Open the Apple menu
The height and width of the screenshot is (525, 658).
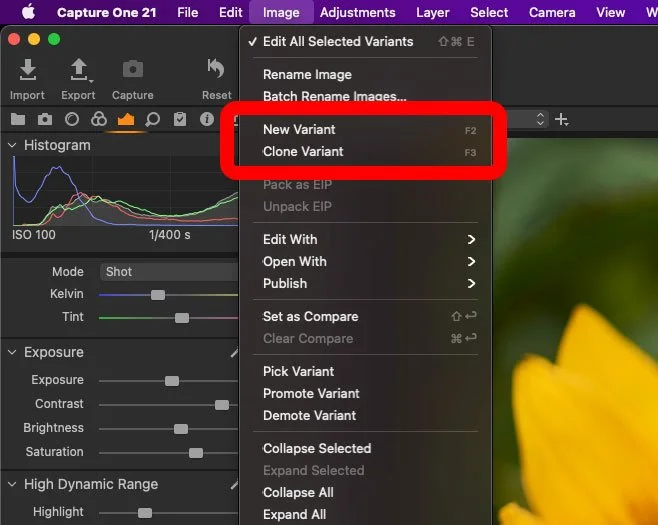(28, 12)
